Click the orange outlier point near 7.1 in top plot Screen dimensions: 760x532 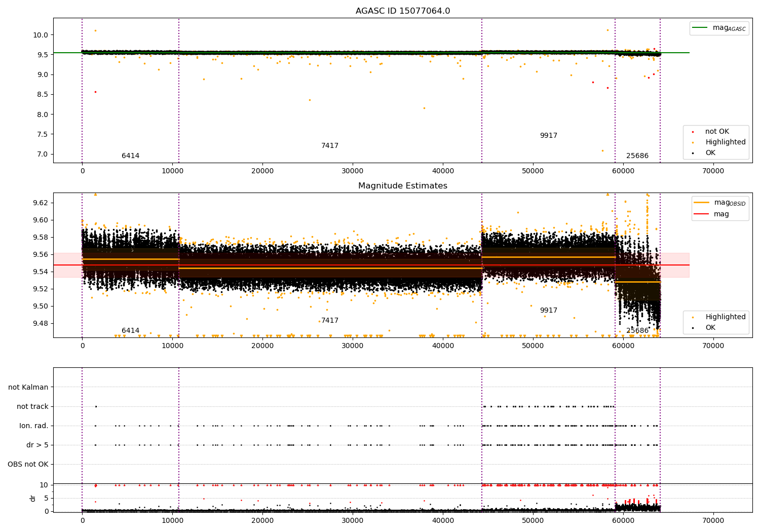pos(602,150)
